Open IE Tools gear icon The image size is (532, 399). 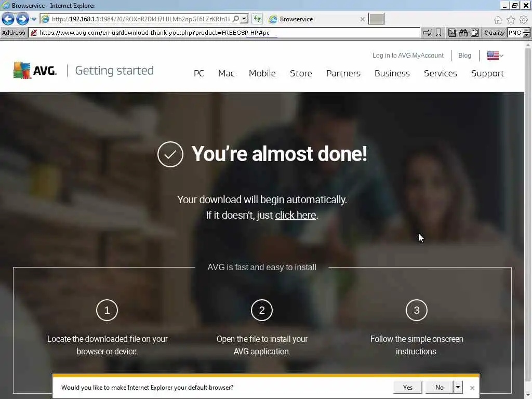[x=524, y=20]
